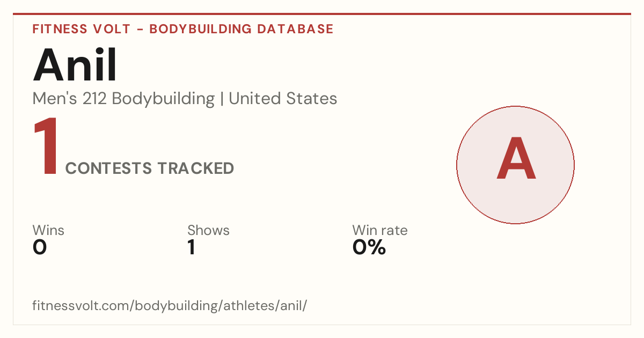Click the Shows value 1
The height and width of the screenshot is (338, 644).
click(x=191, y=247)
